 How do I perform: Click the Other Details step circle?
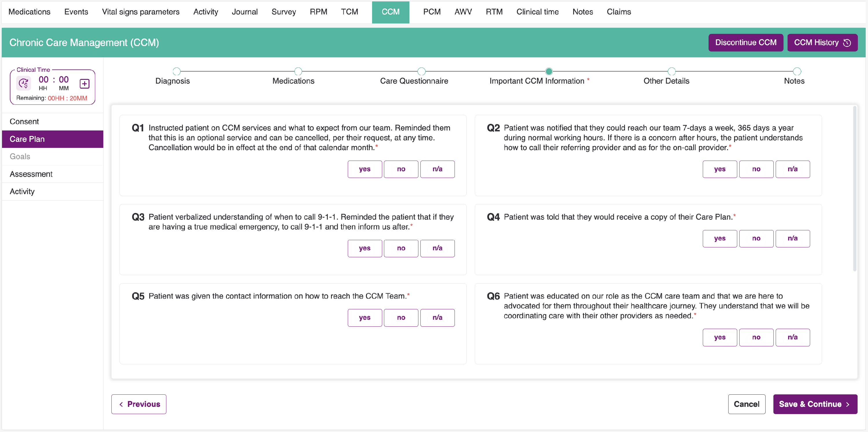click(672, 71)
